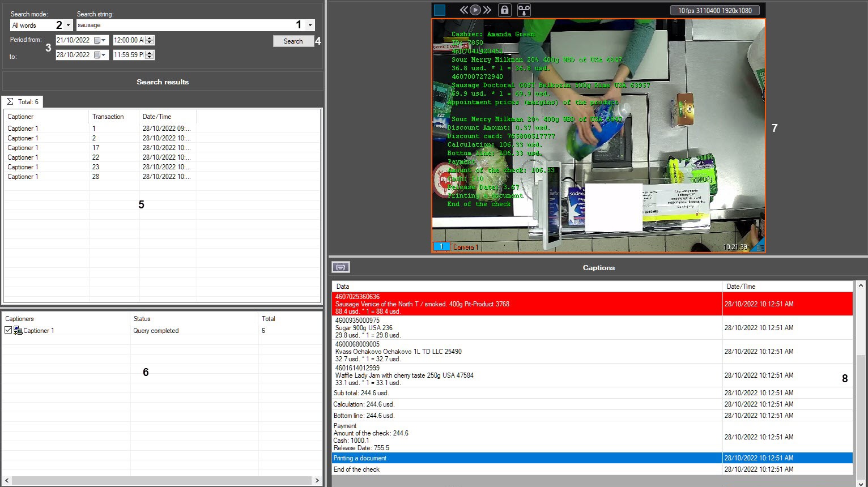Image resolution: width=868 pixels, height=487 pixels.
Task: Click the printer icon beside Captions
Action: pyautogui.click(x=341, y=267)
